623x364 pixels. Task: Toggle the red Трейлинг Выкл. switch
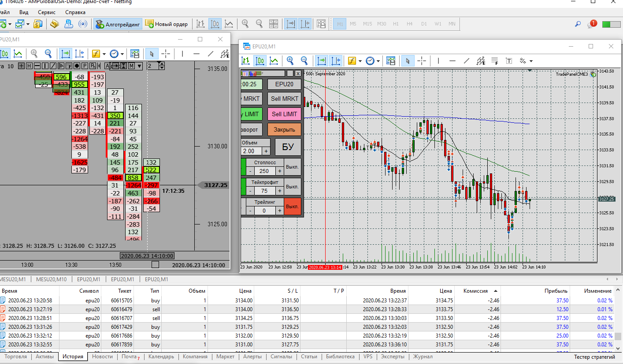[293, 206]
